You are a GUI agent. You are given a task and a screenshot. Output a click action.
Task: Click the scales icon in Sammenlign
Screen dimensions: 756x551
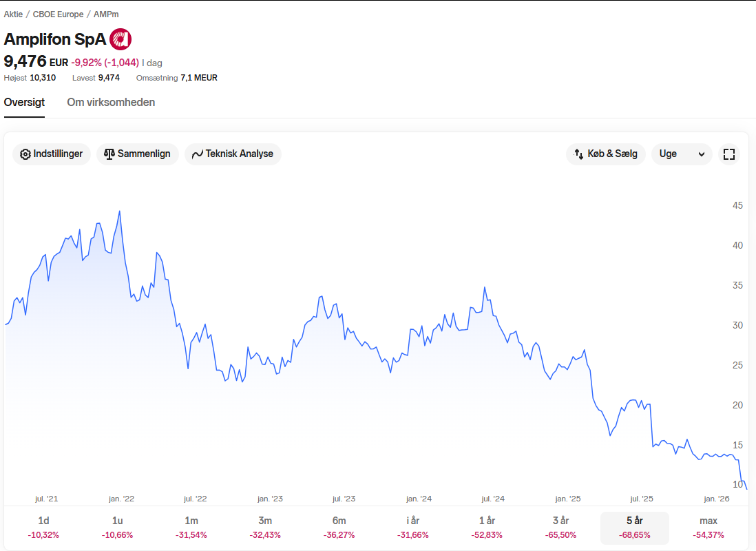[109, 154]
